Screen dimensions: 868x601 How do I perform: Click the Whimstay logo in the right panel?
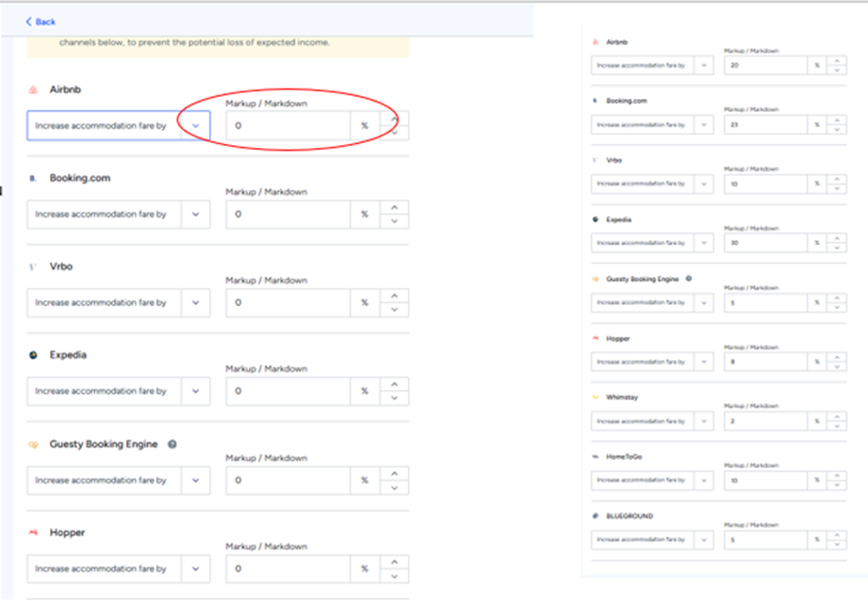pos(596,398)
